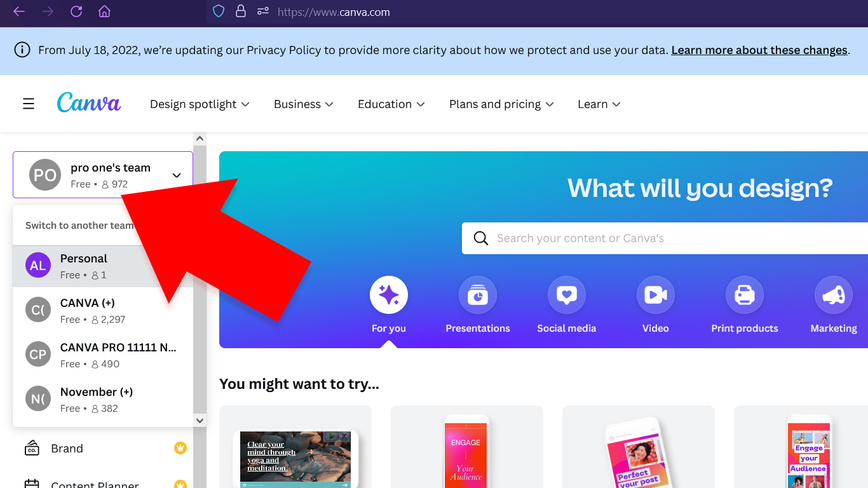The width and height of the screenshot is (868, 488).
Task: Click the sidebar scrollbar up arrow
Action: (x=200, y=139)
